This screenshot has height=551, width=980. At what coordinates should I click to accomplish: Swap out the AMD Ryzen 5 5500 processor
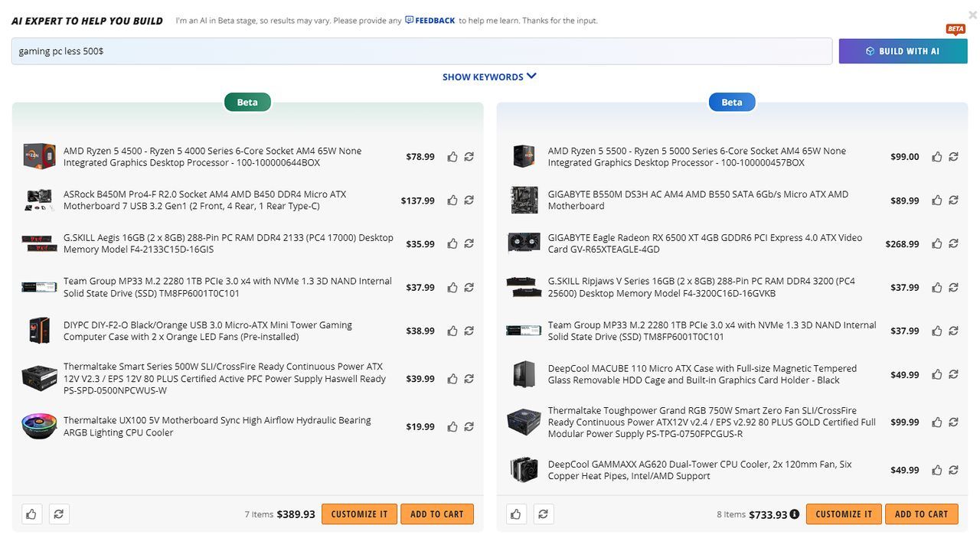(953, 157)
